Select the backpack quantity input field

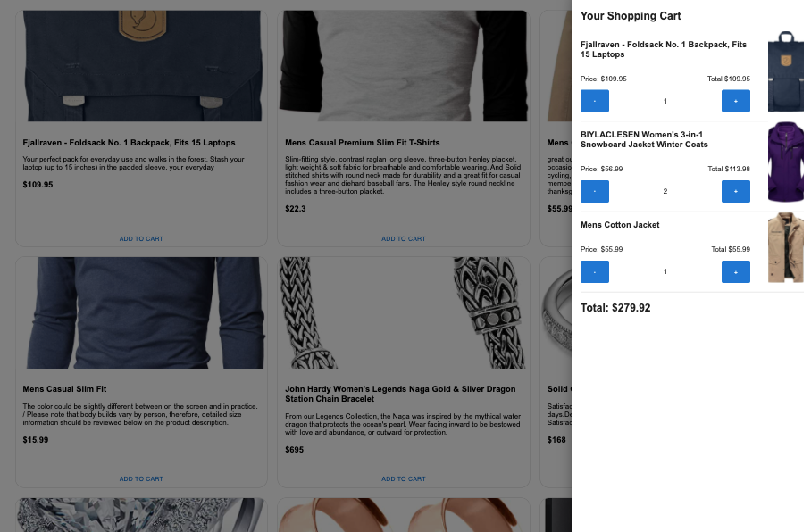(665, 100)
